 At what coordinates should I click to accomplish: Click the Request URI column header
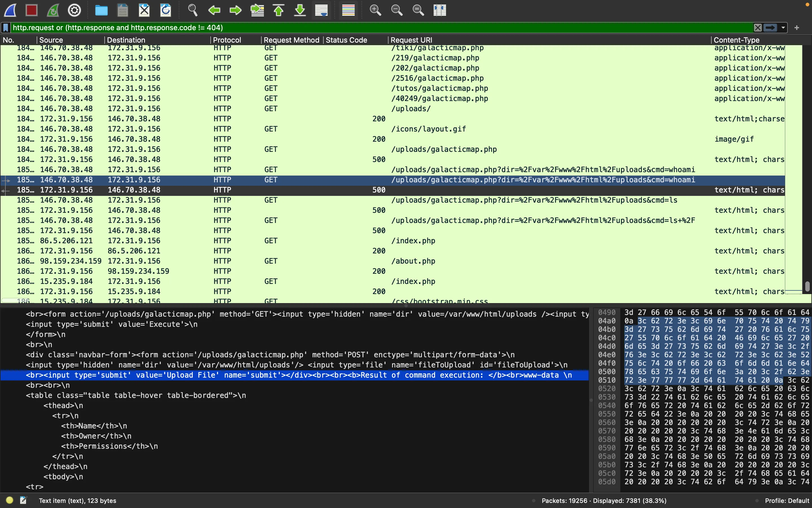click(549, 40)
